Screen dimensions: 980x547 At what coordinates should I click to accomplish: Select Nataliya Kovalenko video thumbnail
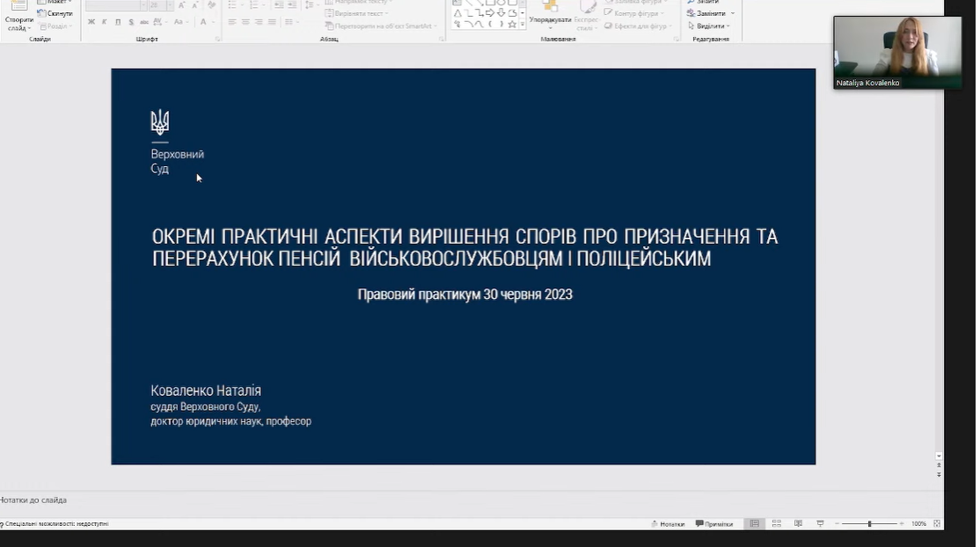click(x=896, y=52)
